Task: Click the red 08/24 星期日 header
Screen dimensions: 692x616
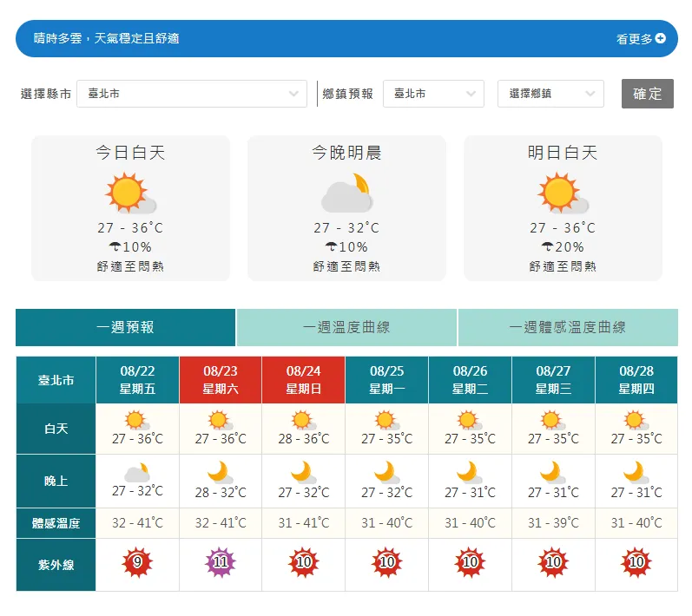Action: 303,380
